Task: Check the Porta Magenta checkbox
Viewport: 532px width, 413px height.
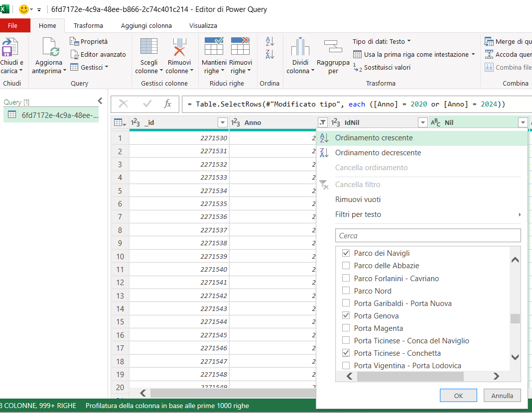Action: pos(346,328)
